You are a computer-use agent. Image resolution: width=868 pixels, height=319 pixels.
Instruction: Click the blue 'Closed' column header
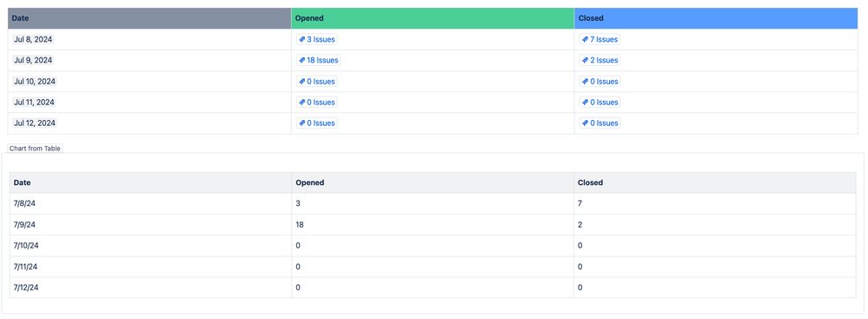point(716,18)
